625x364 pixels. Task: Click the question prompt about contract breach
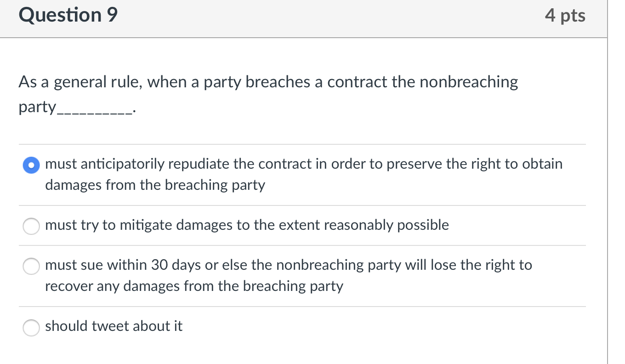(x=267, y=82)
